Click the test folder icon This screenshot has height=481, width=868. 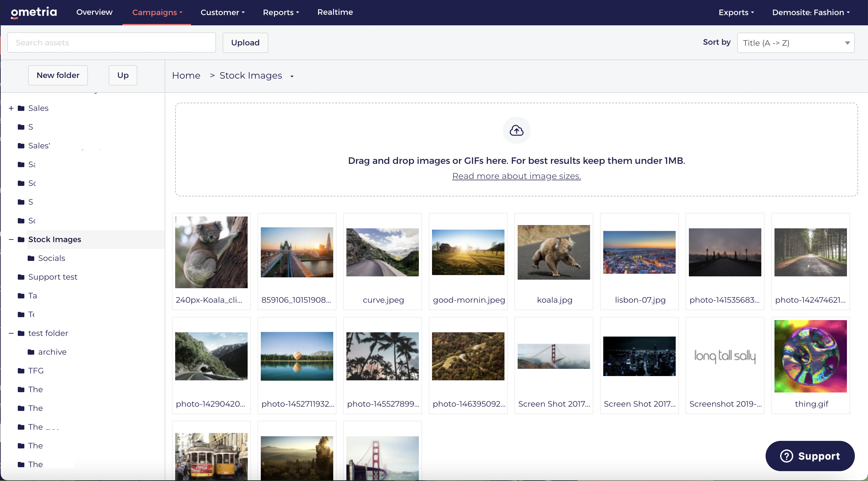21,333
